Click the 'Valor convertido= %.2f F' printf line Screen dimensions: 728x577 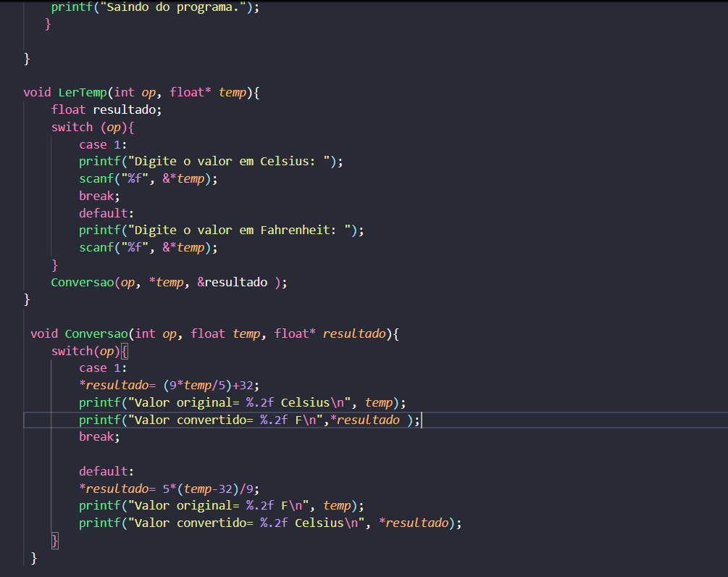coord(249,420)
